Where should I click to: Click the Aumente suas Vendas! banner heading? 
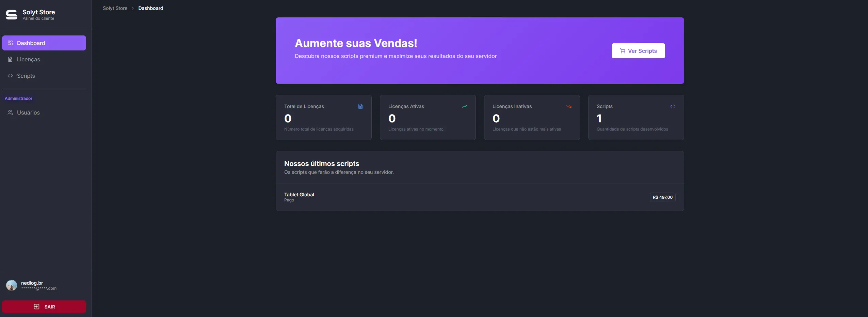click(x=356, y=43)
